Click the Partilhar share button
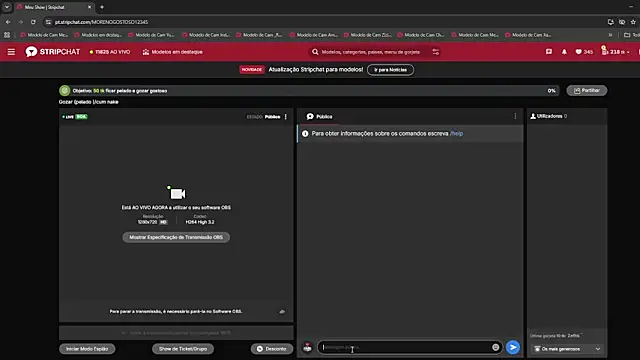 (x=587, y=91)
